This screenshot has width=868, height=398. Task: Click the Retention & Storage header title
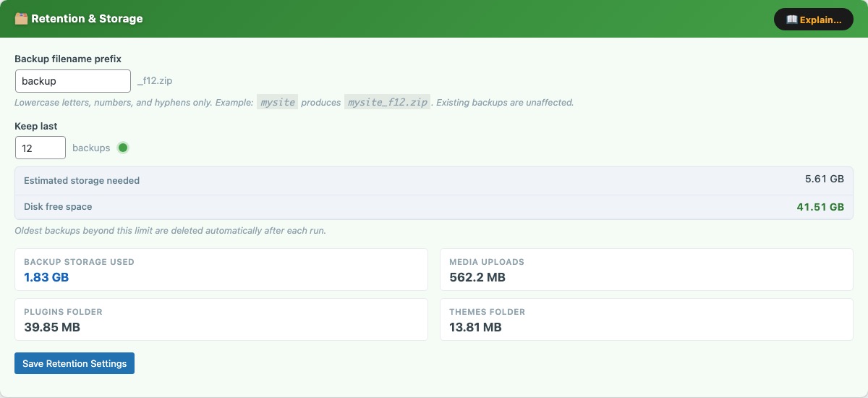click(x=87, y=19)
